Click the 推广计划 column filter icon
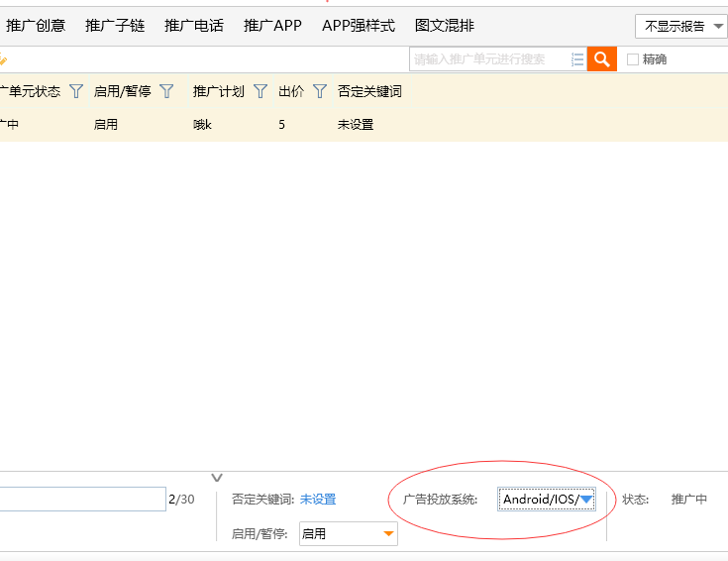 260,91
